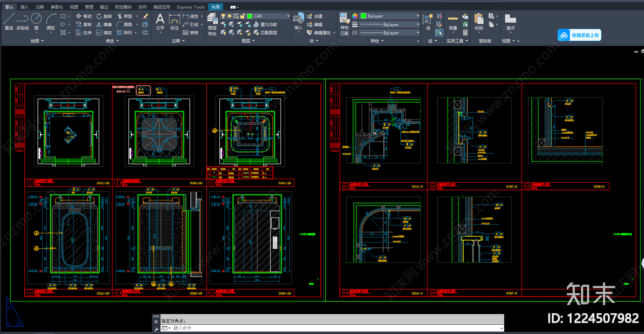Insert a 表格 (Table)

pos(190,33)
